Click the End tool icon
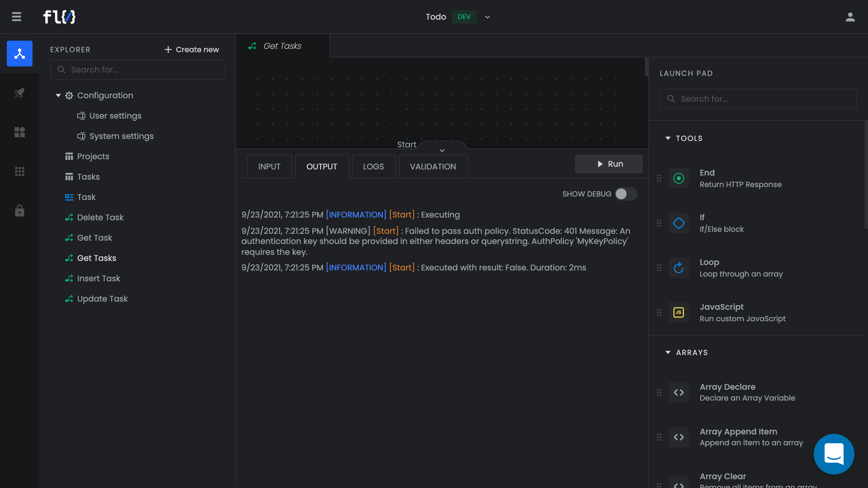 [678, 178]
